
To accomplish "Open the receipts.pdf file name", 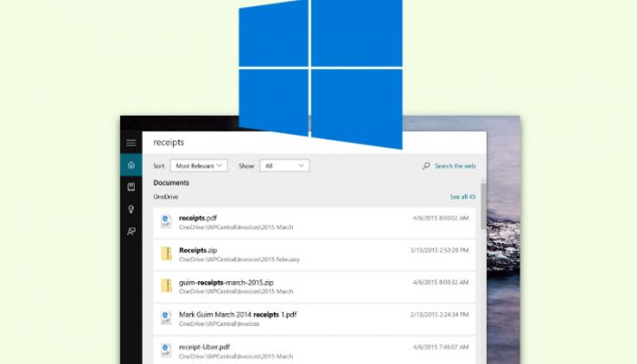I will point(197,217).
